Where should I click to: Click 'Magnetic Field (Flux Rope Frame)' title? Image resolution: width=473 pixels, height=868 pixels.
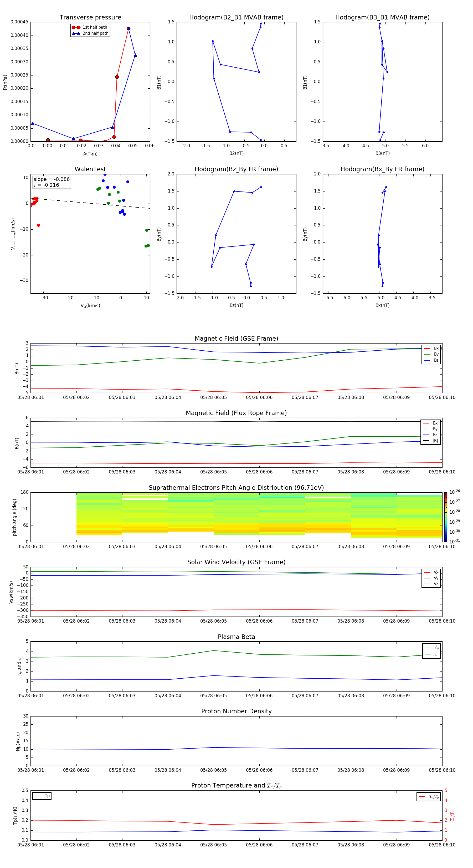point(236,413)
